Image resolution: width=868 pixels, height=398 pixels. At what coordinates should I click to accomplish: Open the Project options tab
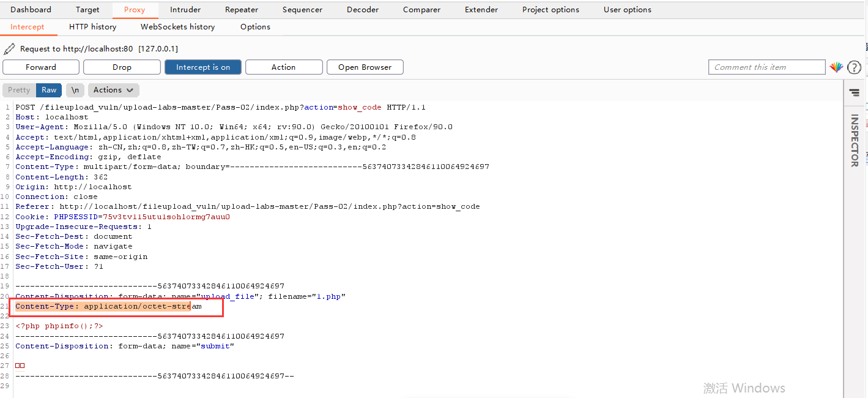pos(551,10)
